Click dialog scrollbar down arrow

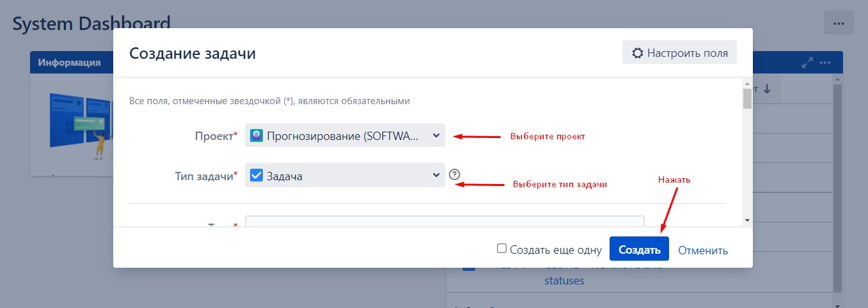point(746,220)
